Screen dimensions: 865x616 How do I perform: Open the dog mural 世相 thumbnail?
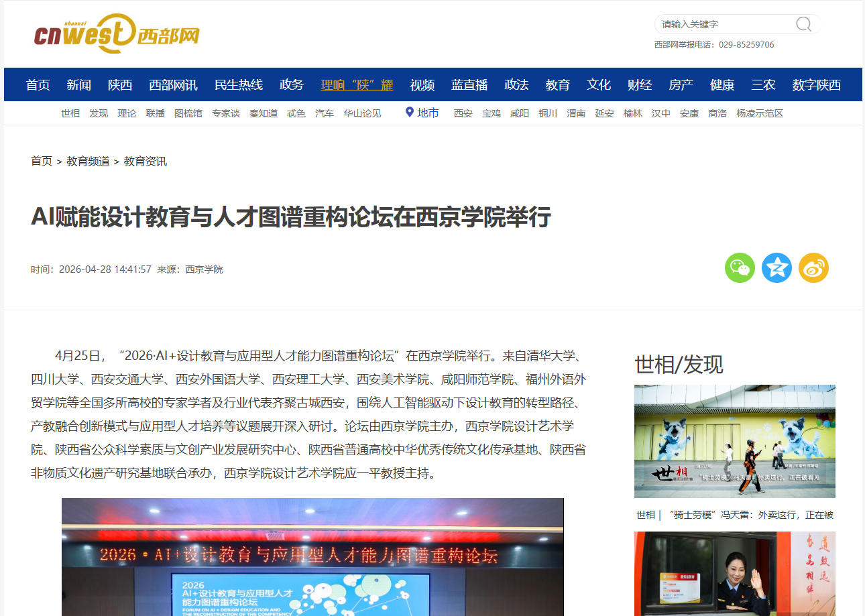[735, 441]
